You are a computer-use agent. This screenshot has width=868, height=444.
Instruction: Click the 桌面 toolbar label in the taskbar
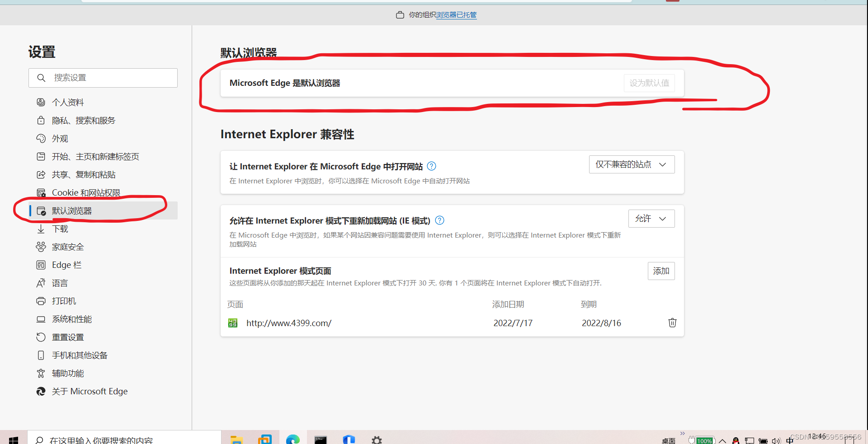(668, 441)
